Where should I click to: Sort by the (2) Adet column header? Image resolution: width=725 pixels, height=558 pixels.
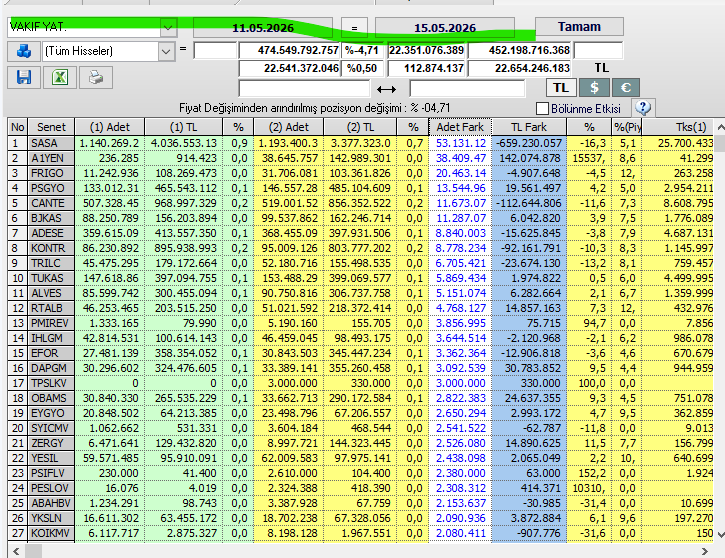click(289, 127)
